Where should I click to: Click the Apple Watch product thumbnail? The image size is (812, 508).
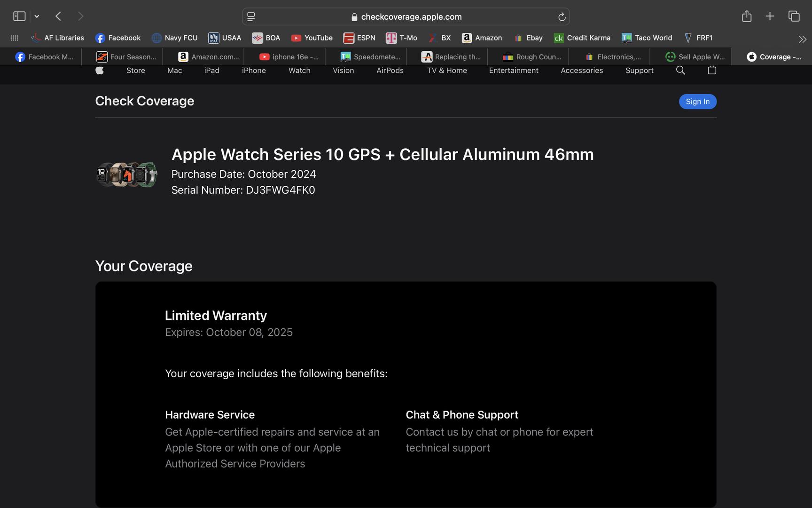126,175
